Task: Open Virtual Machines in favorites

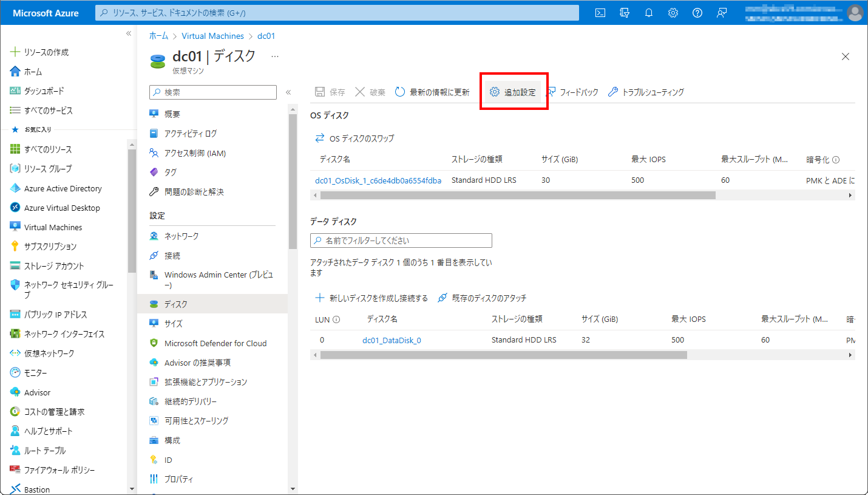Action: 53,227
